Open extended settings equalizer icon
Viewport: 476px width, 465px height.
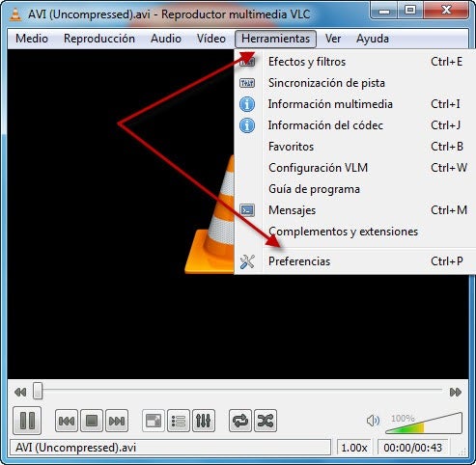click(x=204, y=421)
